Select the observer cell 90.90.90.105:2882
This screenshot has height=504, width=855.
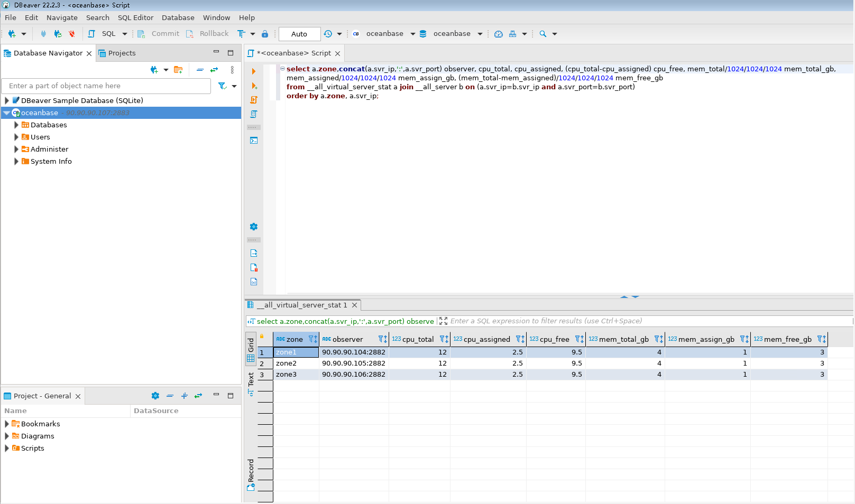(x=354, y=363)
